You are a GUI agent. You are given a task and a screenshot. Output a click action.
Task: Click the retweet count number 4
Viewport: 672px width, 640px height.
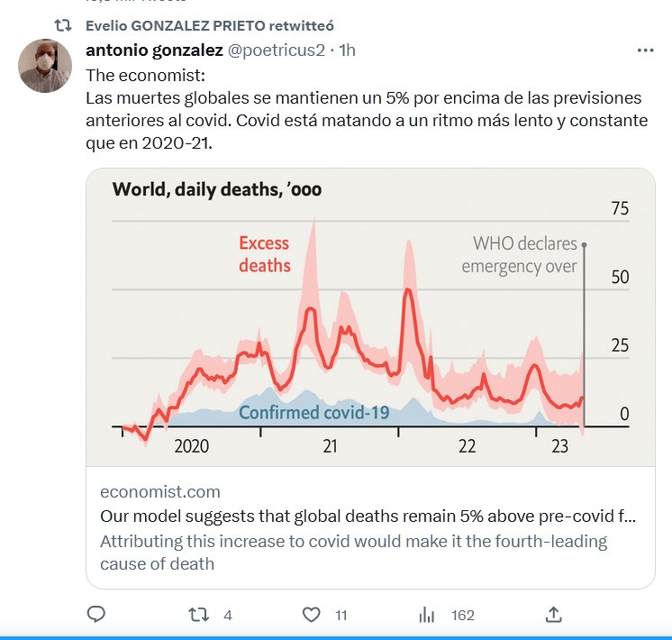coord(228,615)
